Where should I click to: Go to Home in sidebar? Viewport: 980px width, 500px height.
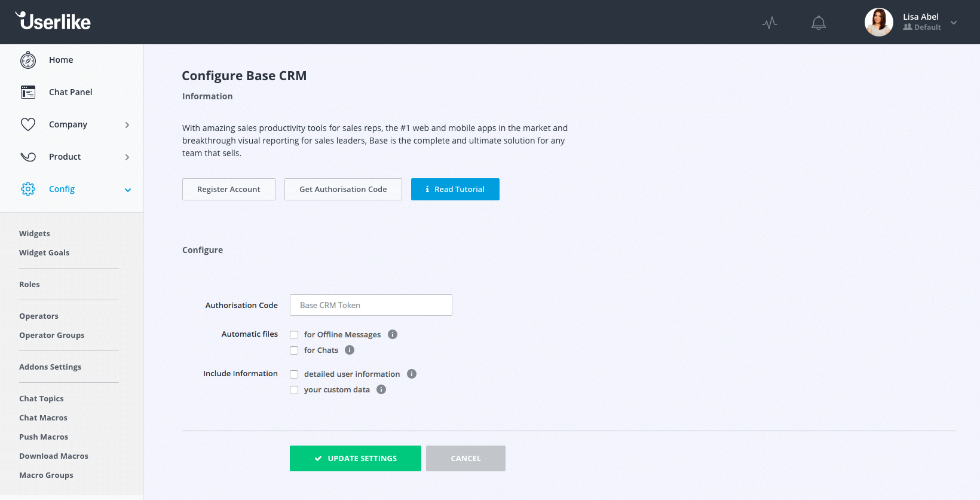coord(61,60)
